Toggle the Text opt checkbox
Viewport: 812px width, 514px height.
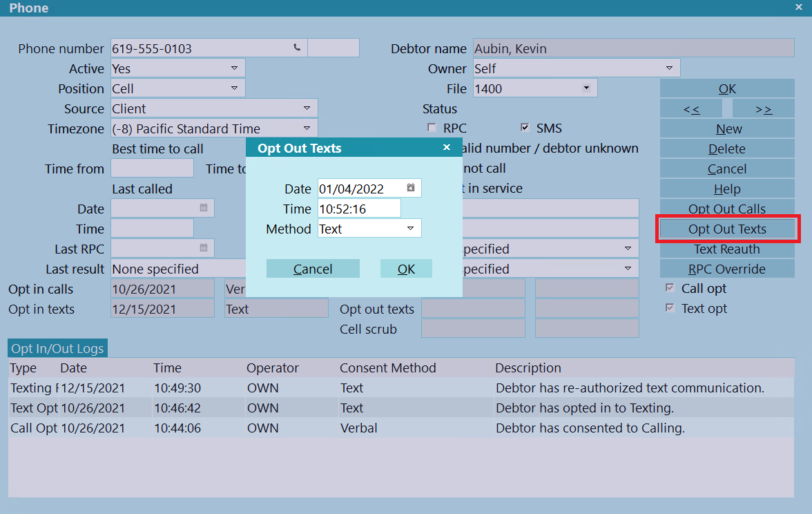tap(670, 308)
